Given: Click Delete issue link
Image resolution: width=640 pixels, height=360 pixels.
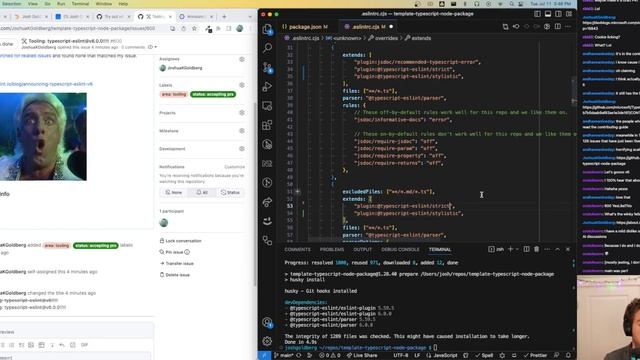Looking at the screenshot, I should [175, 275].
